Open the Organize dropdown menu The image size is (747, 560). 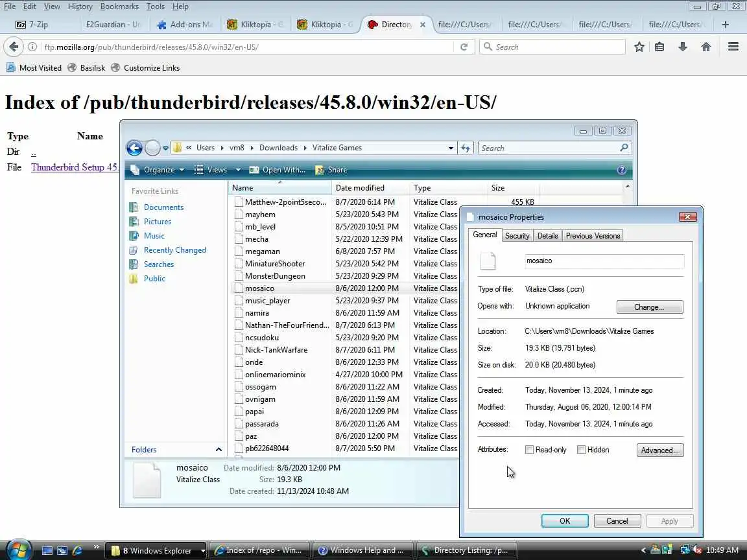tap(157, 170)
